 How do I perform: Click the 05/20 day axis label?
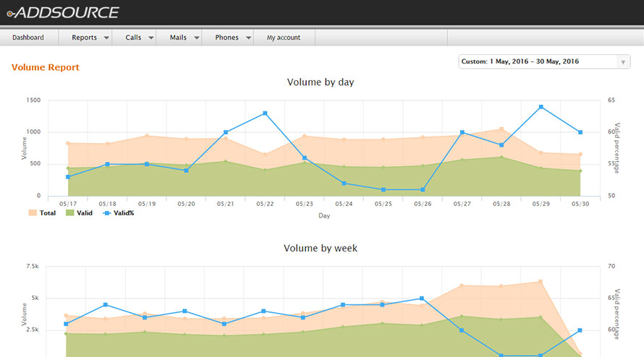click(x=186, y=204)
